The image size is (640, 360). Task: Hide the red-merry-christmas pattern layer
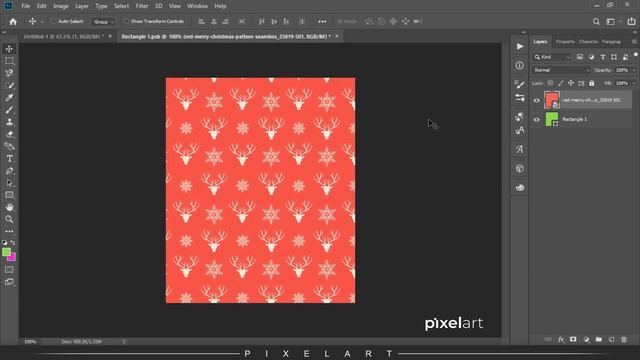(536, 100)
